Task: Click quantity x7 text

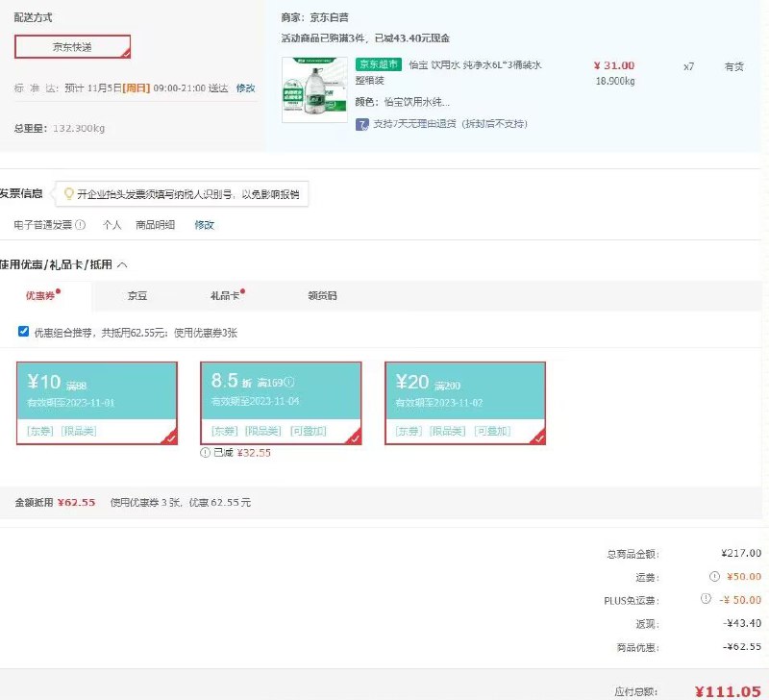Action: [x=688, y=66]
